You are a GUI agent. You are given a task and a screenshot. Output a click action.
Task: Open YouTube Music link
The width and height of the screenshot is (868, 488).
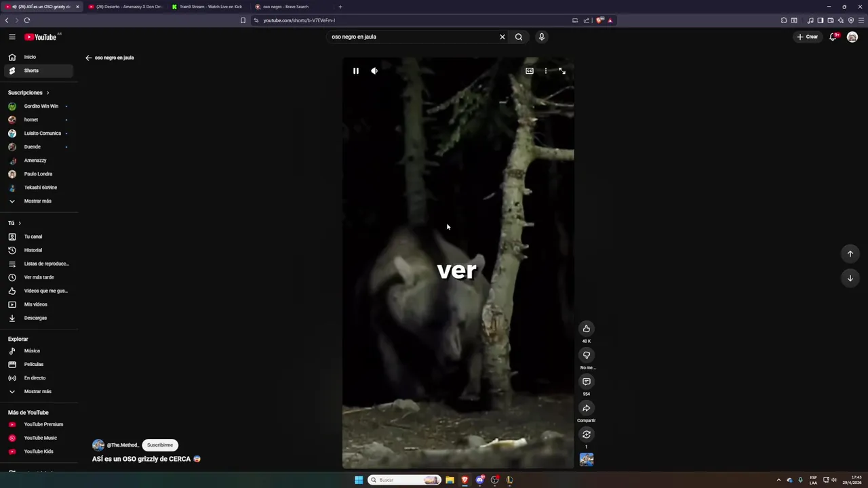click(38, 438)
